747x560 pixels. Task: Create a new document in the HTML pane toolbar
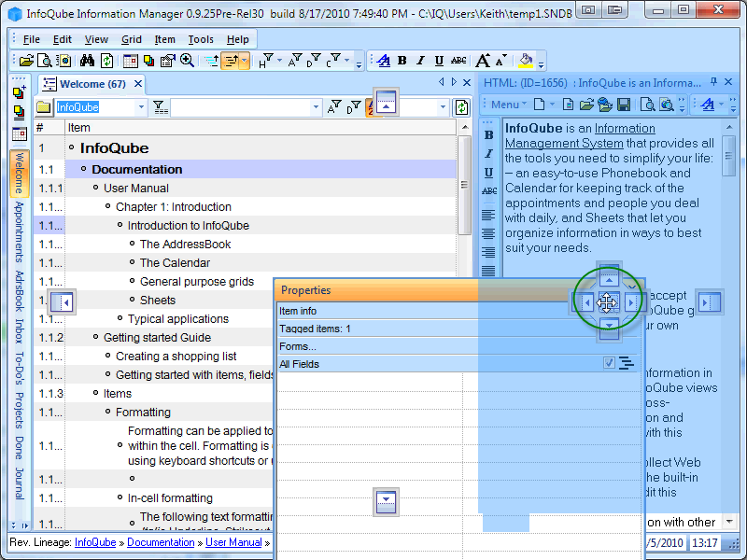point(539,105)
